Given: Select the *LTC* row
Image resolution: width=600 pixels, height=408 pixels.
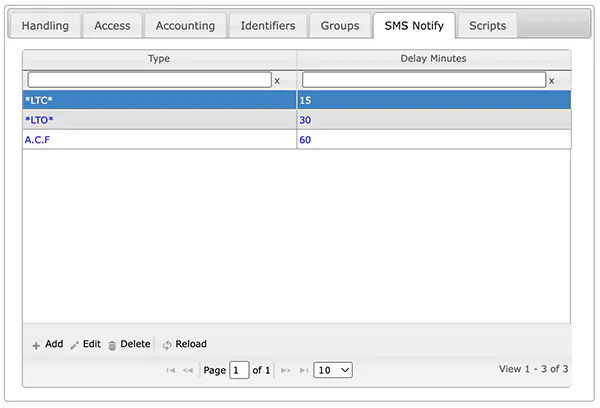Looking at the screenshot, I should (297, 100).
